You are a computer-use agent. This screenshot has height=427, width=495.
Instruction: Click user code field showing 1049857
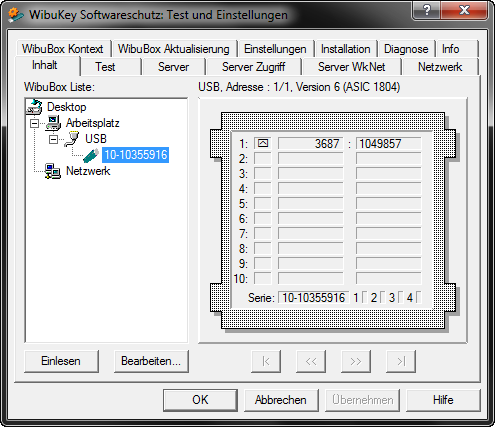(x=388, y=143)
